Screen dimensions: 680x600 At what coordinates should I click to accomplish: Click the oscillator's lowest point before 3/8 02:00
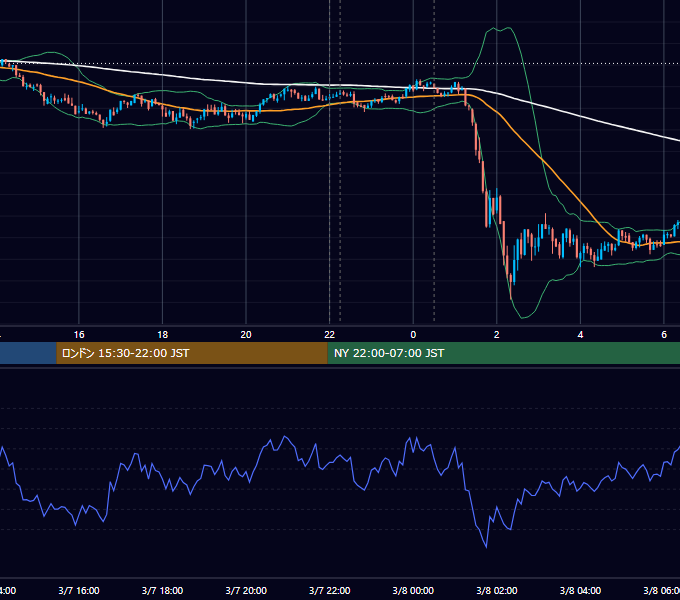(486, 547)
